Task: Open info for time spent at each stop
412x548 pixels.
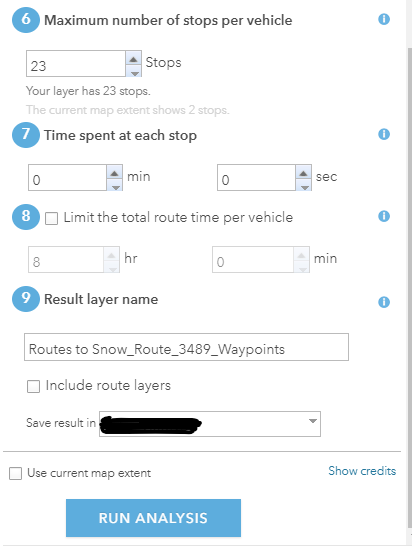Action: [384, 134]
